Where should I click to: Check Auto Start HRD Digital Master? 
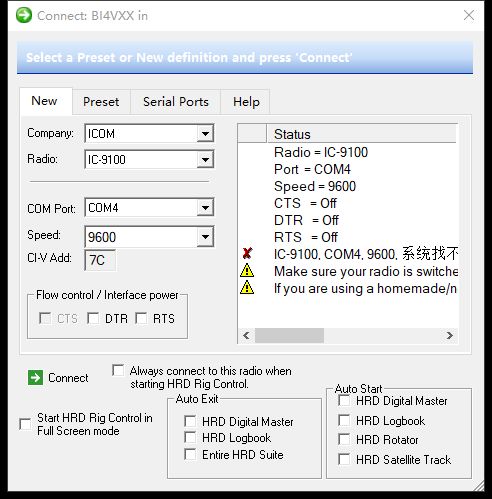[x=344, y=400]
